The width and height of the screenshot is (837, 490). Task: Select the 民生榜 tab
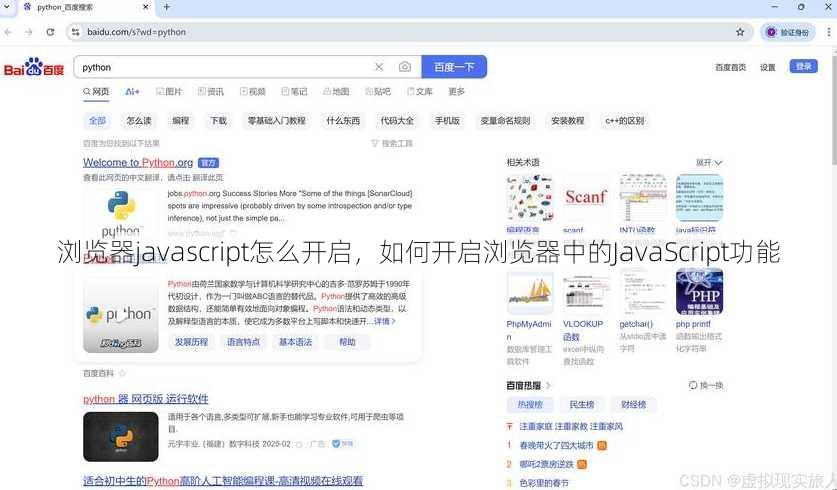pyautogui.click(x=582, y=405)
